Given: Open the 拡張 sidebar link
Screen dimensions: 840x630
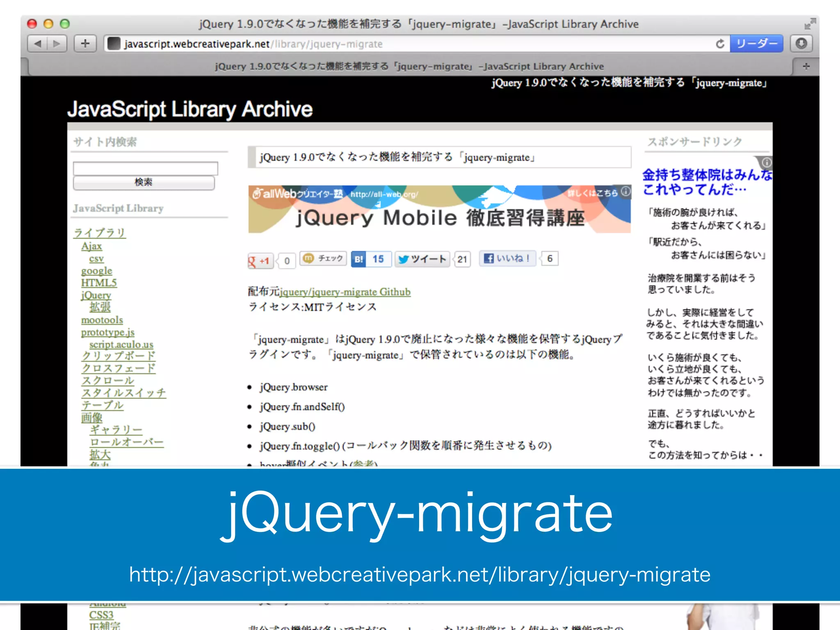Looking at the screenshot, I should click(x=100, y=307).
